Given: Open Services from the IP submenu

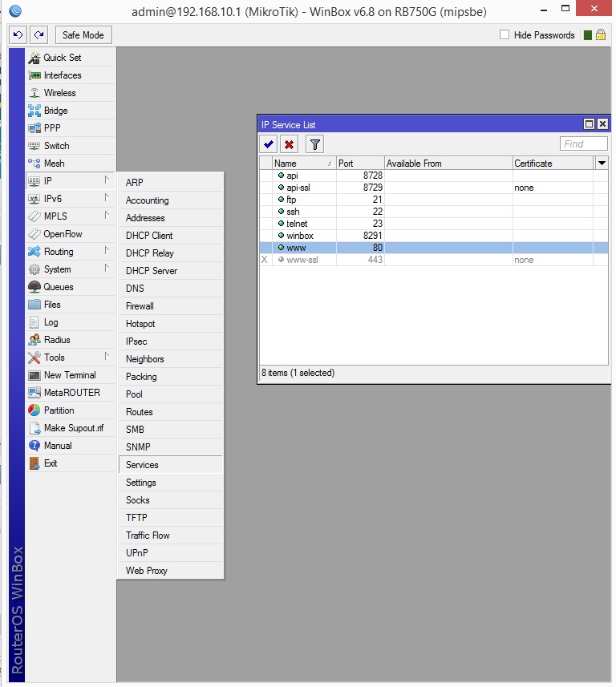Looking at the screenshot, I should (171, 465).
